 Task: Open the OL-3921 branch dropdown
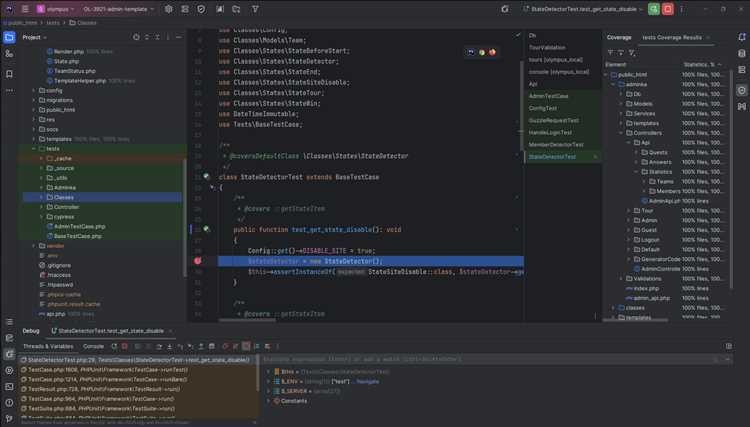118,9
